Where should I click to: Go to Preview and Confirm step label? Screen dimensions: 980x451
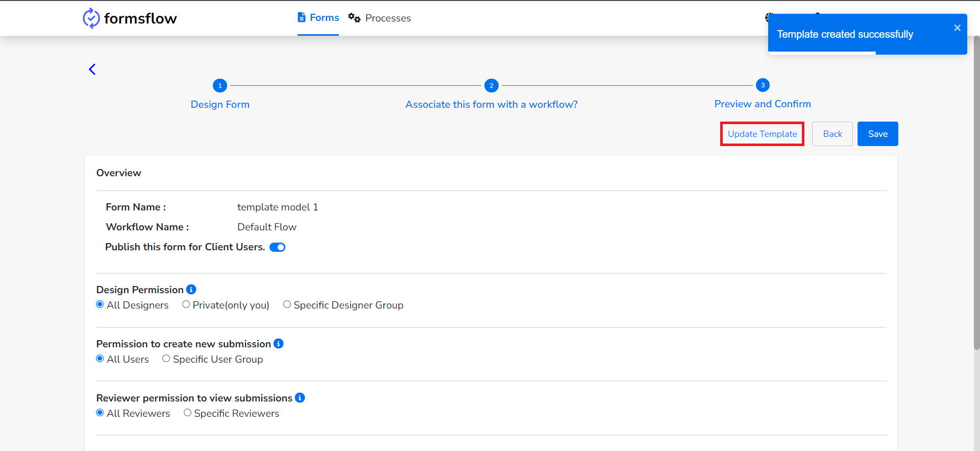tap(763, 104)
